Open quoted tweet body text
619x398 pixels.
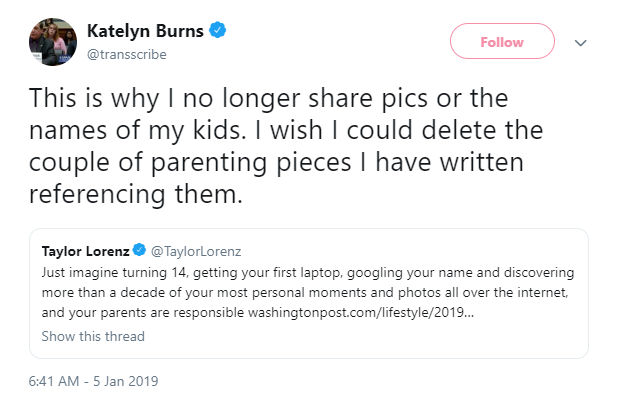point(308,293)
